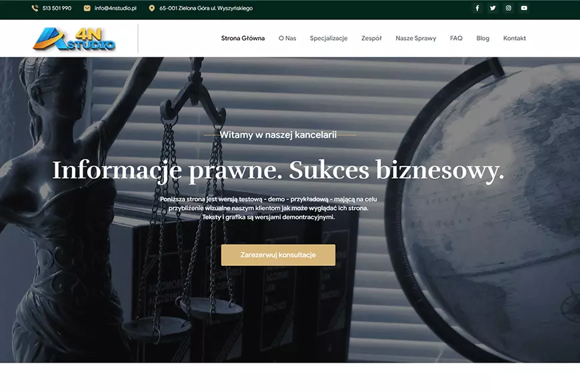Open the YouTube social icon
Screen dimensions: 580x392
tap(524, 8)
